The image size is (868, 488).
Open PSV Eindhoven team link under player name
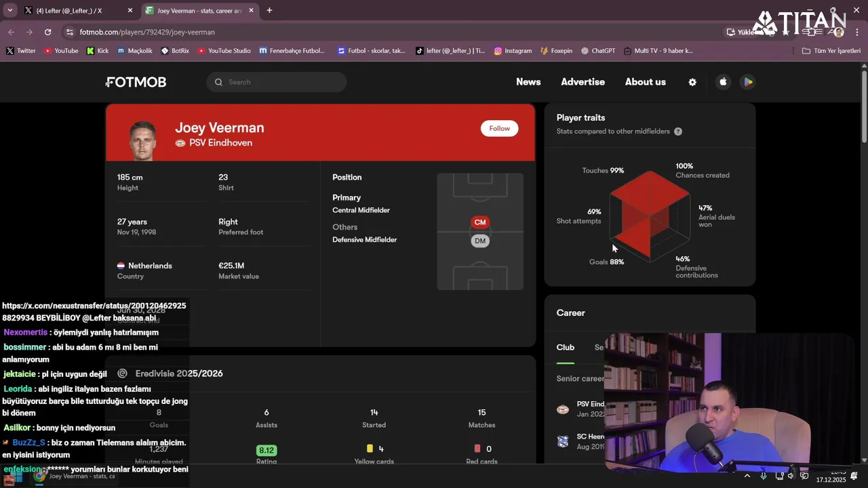click(x=214, y=143)
